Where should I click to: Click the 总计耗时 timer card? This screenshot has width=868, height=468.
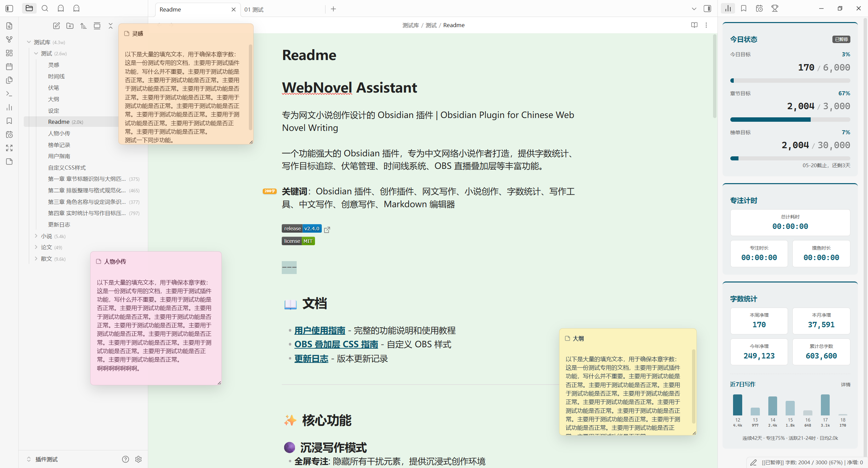click(790, 222)
